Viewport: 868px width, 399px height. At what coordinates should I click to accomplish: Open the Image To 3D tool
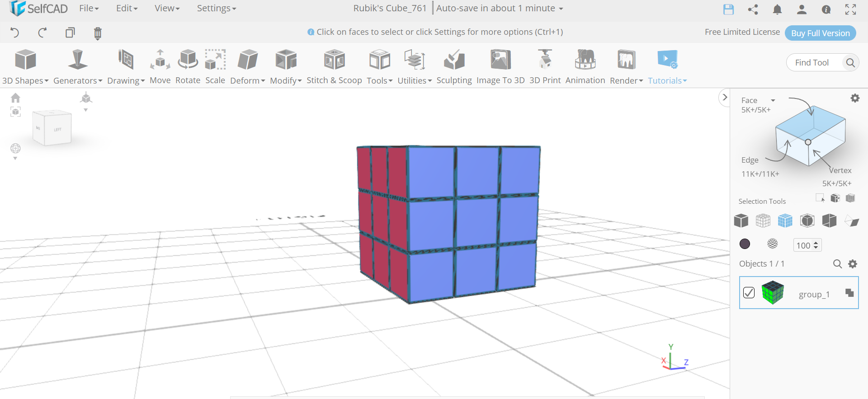pyautogui.click(x=500, y=60)
